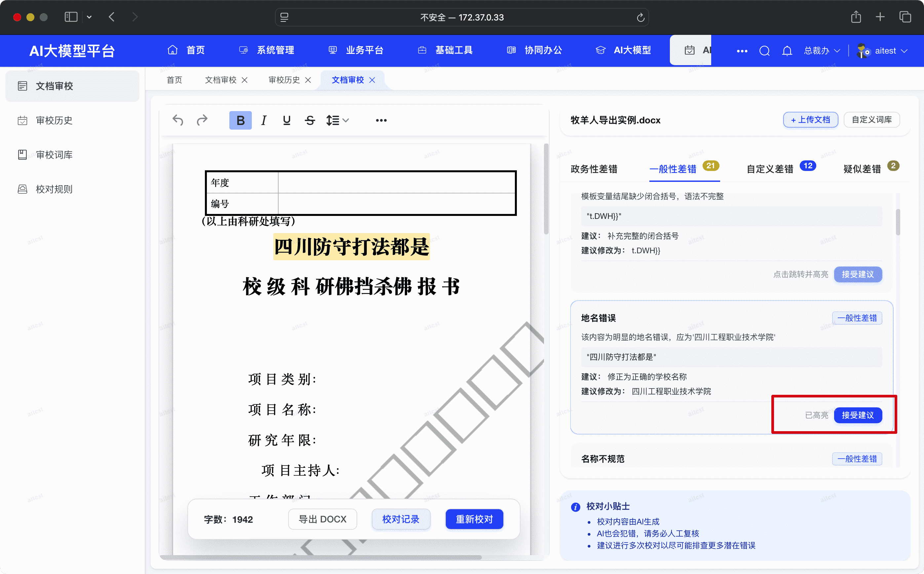Click 点击跳转并高亮 link
The image size is (924, 574).
(x=800, y=274)
